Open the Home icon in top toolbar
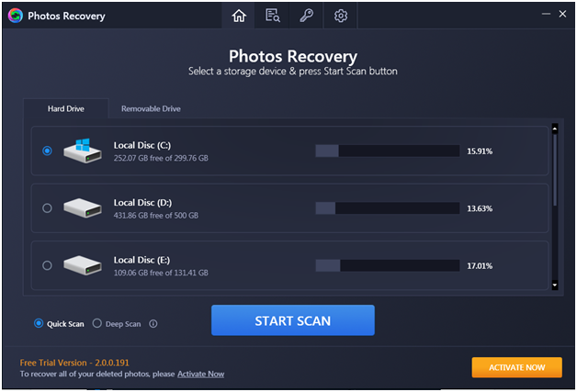 (x=239, y=16)
